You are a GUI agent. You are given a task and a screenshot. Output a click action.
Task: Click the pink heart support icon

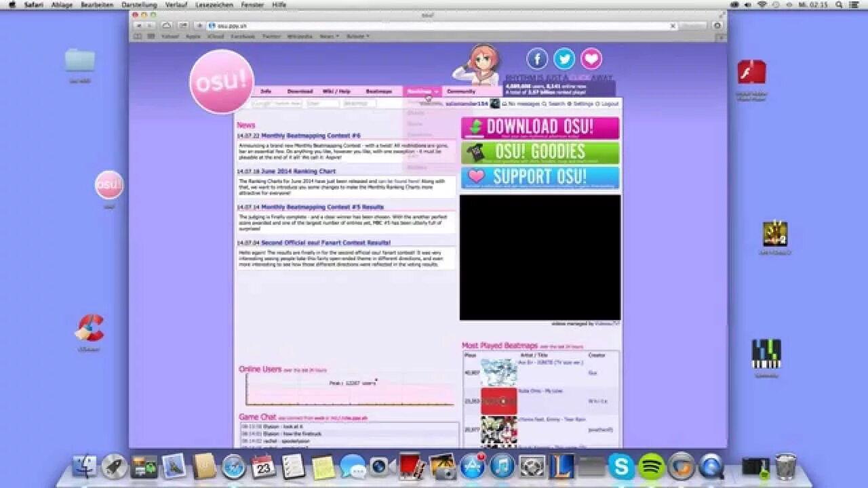pyautogui.click(x=591, y=59)
